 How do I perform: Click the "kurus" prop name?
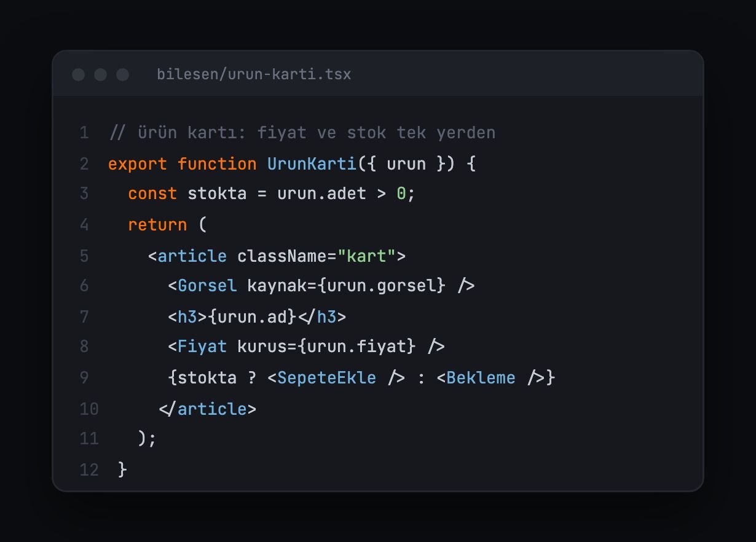pyautogui.click(x=262, y=347)
